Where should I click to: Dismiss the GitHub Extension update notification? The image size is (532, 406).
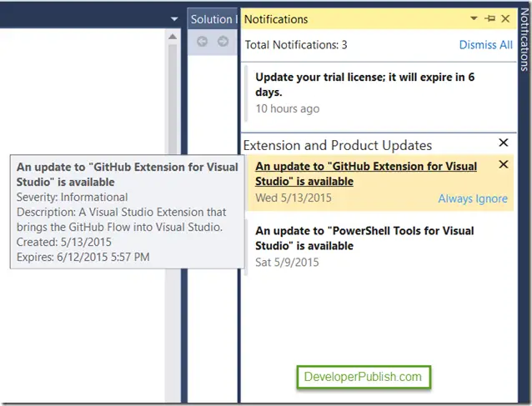tap(504, 164)
